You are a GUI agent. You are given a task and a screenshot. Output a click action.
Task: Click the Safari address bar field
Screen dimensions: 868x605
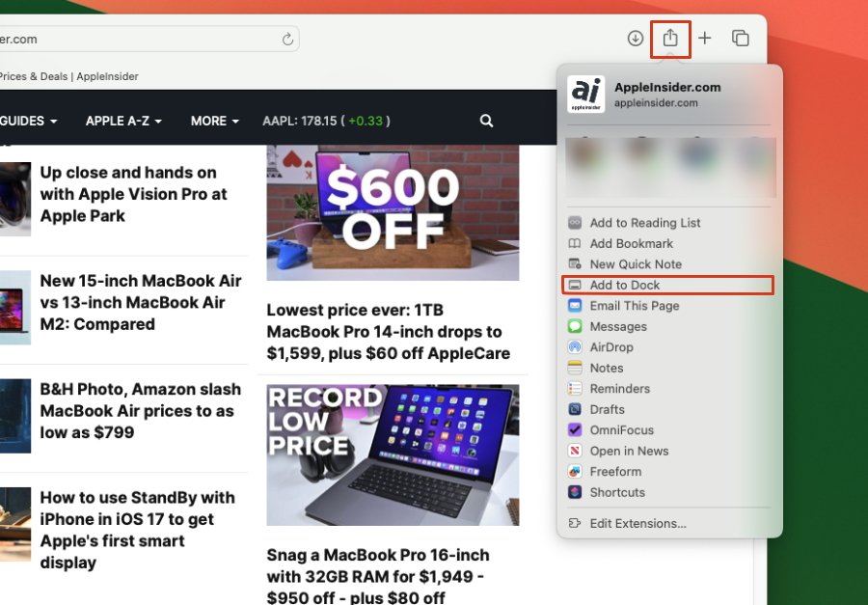[x=145, y=40]
